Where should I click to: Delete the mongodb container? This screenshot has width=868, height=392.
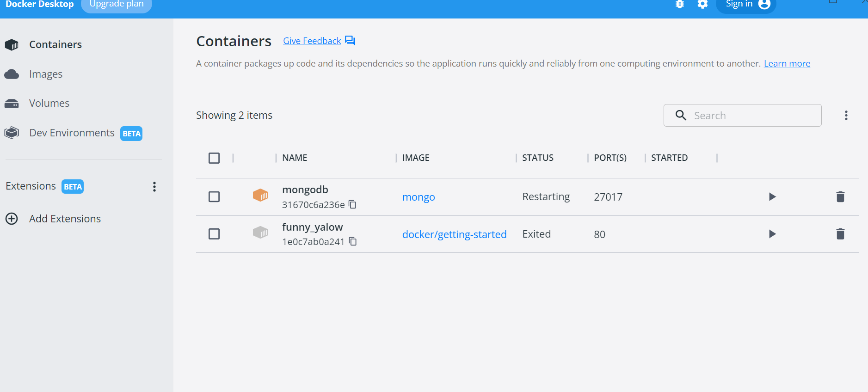(840, 197)
